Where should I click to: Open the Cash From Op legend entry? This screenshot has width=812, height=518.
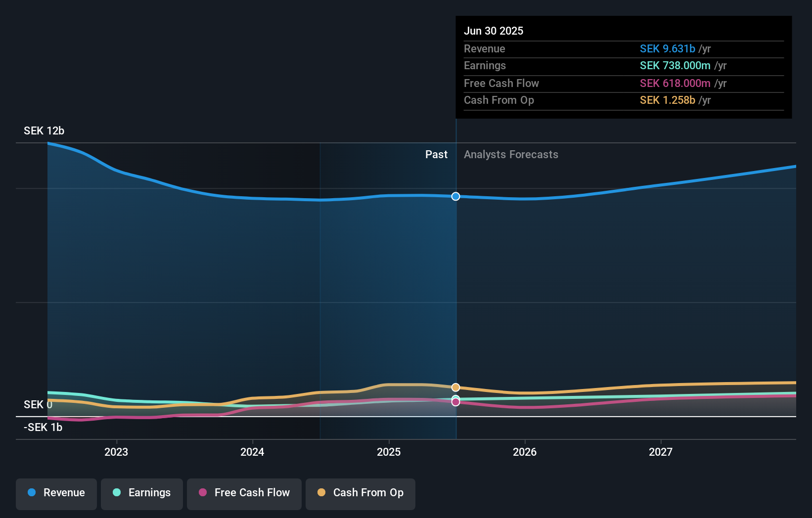[361, 493]
